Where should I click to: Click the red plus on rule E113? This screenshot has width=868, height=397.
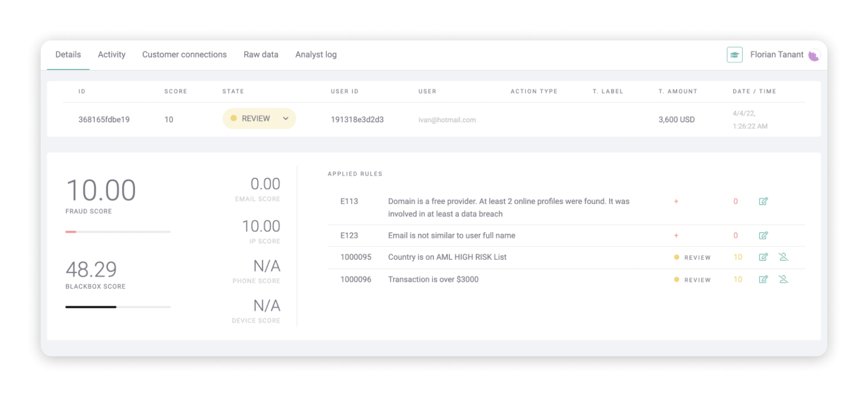click(x=676, y=202)
